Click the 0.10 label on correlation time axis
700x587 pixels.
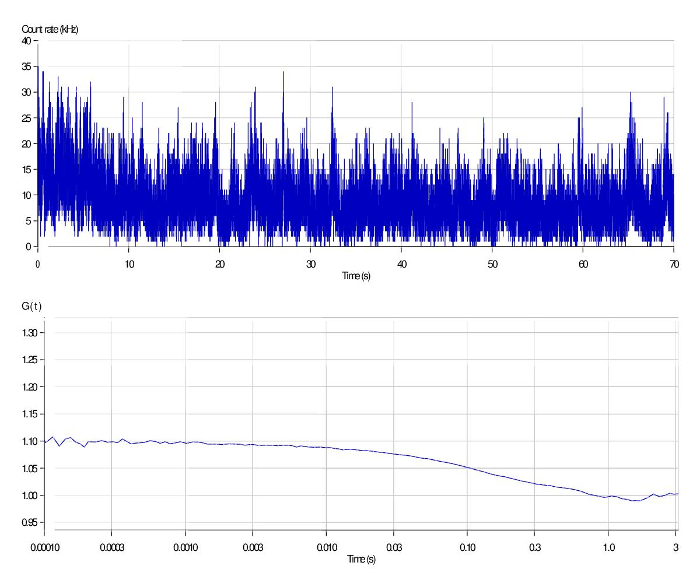(467, 547)
